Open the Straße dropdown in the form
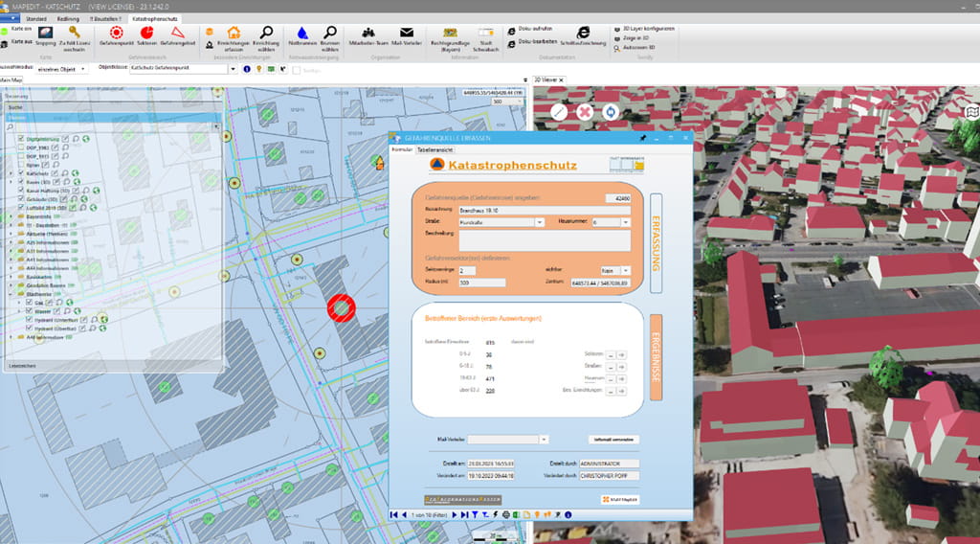Viewport: 980px width, 544px height. (x=539, y=222)
